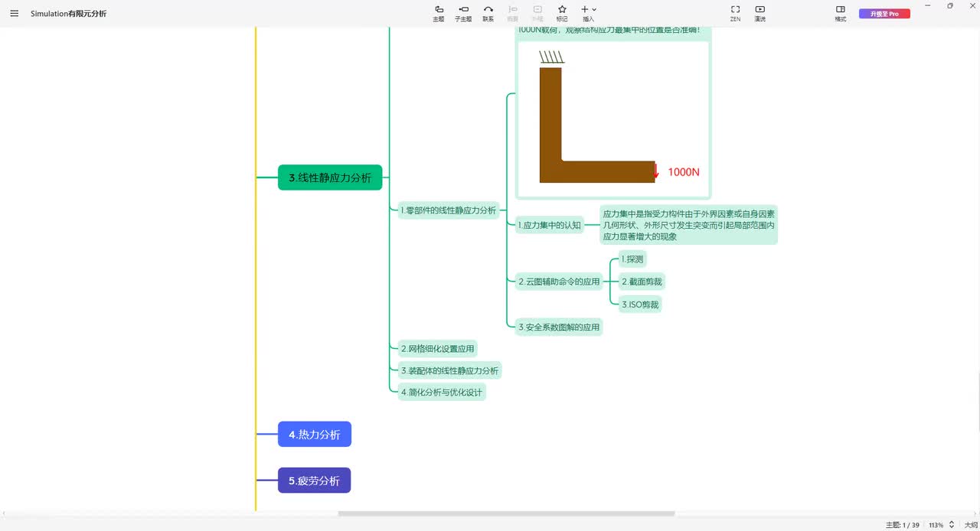Click the L-shaped beam diagram image

[x=612, y=119]
